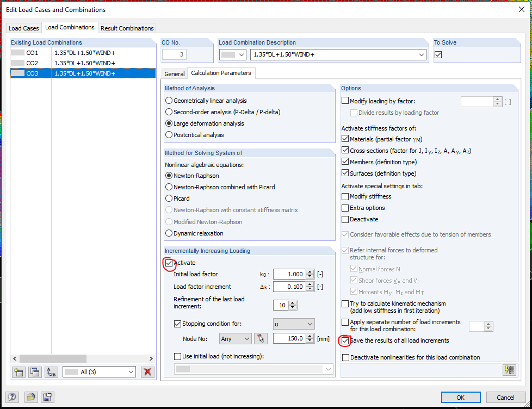Adjust load factor increment spinner
Screen dimensions: 532x409
(310, 287)
